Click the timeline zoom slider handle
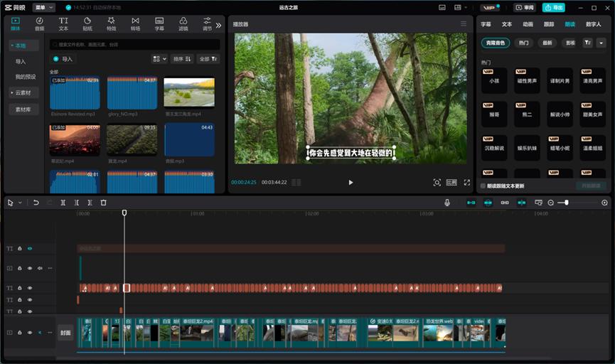The image size is (615, 364). coord(566,203)
